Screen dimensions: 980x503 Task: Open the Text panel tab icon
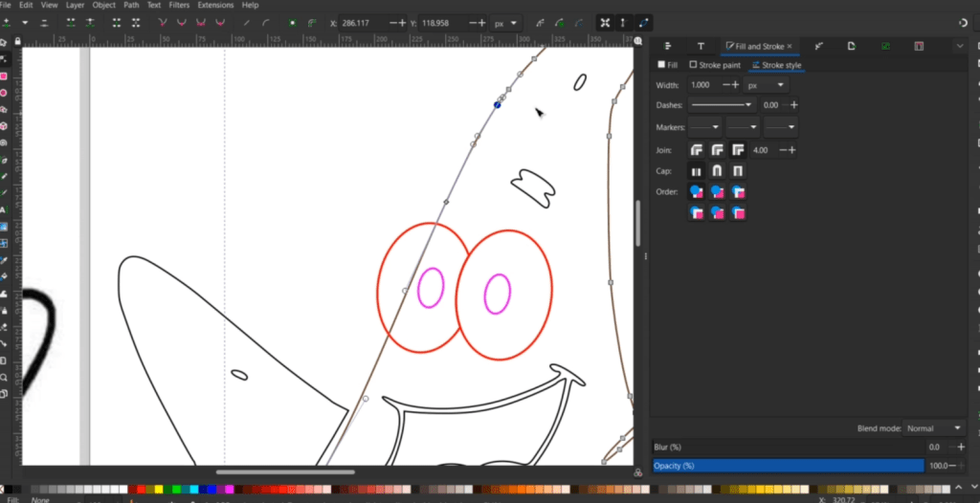[x=701, y=46]
